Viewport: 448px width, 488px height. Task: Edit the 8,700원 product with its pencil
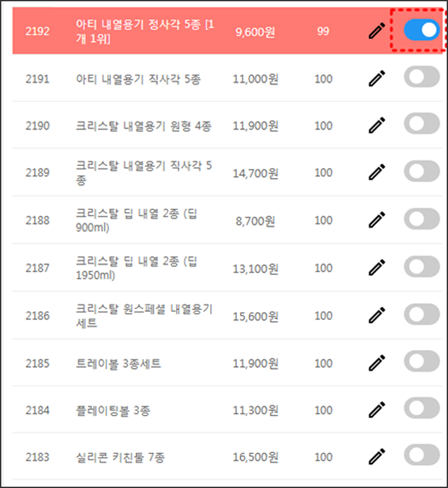(377, 220)
